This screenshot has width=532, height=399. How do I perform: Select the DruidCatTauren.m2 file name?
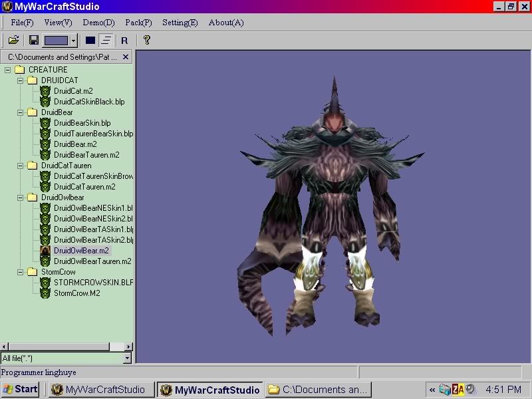(x=84, y=187)
